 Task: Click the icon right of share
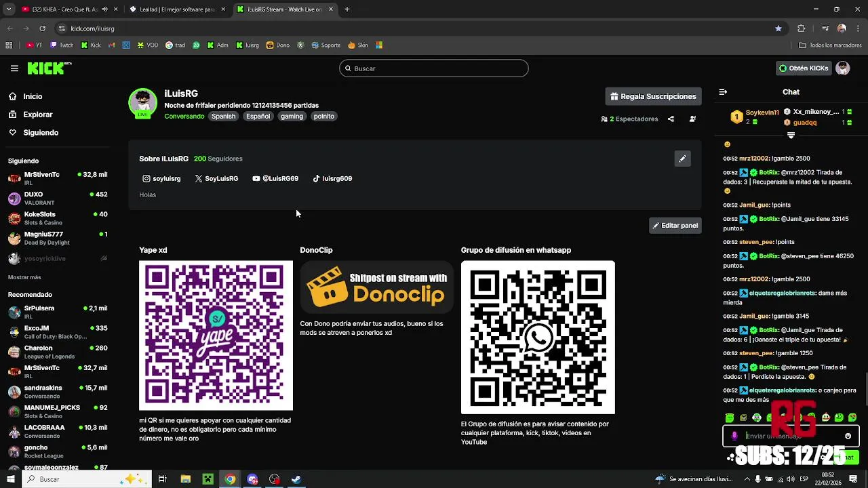tap(692, 119)
